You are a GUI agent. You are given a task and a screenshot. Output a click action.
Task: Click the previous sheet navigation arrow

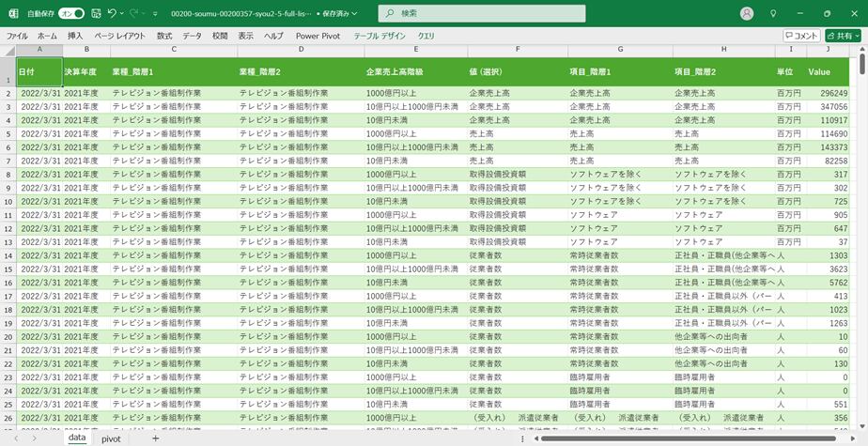tap(16, 438)
